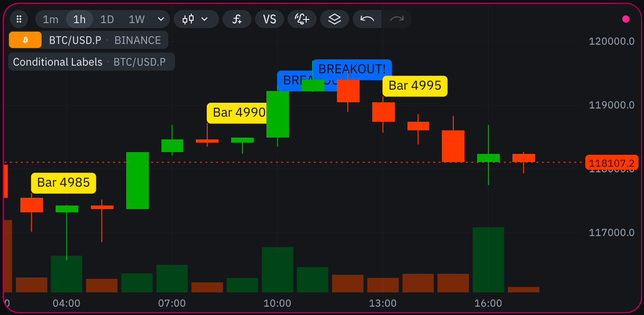The height and width of the screenshot is (315, 644).
Task: Click the pink status dot
Action: pos(626,19)
